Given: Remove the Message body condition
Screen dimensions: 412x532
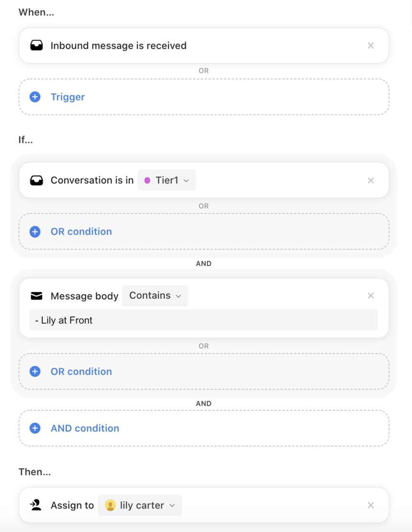Looking at the screenshot, I should point(371,296).
